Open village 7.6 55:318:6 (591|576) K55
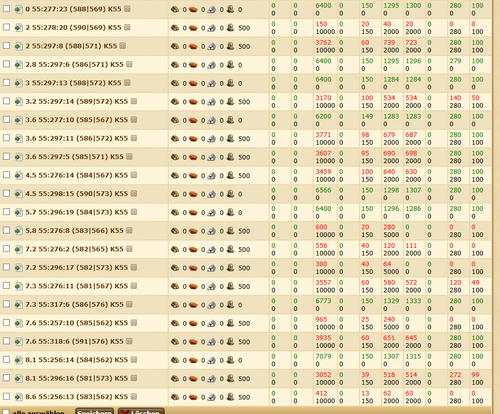The width and height of the screenshot is (500, 414). pos(74,341)
